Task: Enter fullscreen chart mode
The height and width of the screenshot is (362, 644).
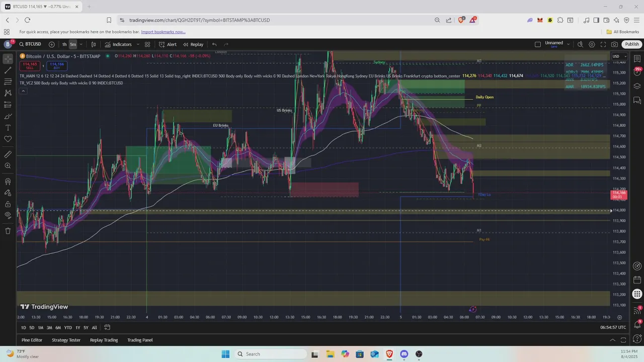Action: tap(603, 44)
